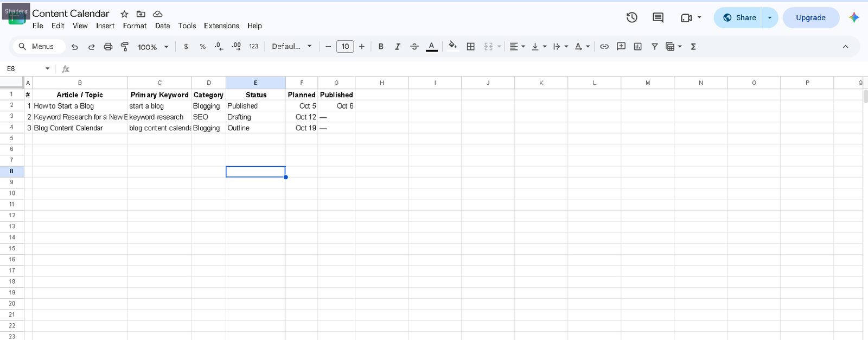The height and width of the screenshot is (340, 868).
Task: Open the borders tool
Action: (471, 47)
